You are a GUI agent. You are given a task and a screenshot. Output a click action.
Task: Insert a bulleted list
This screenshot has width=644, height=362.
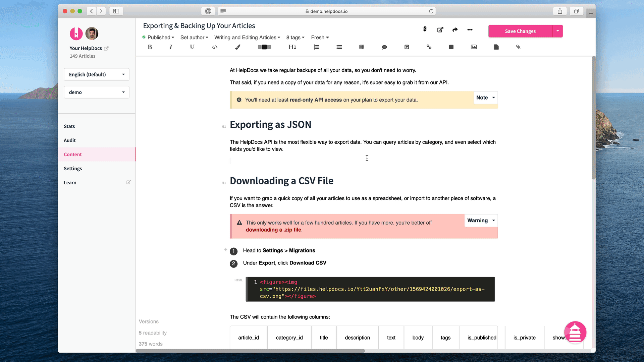click(x=339, y=47)
